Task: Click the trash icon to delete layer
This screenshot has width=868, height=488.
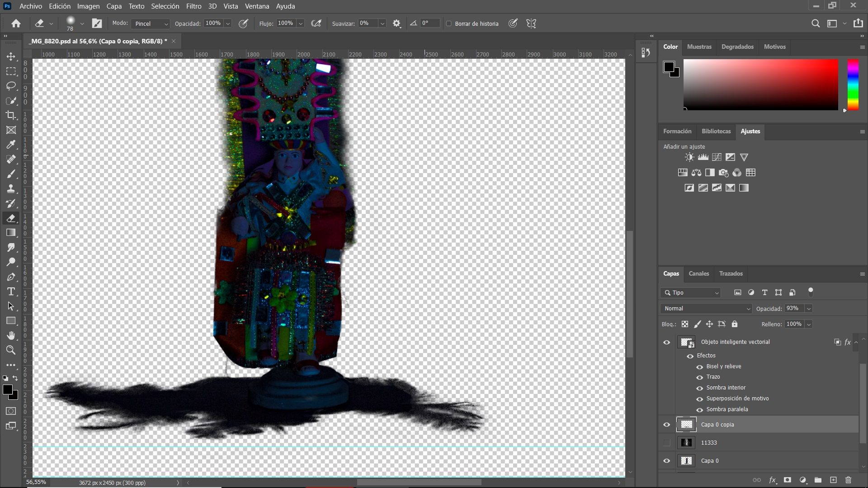Action: [x=848, y=480]
